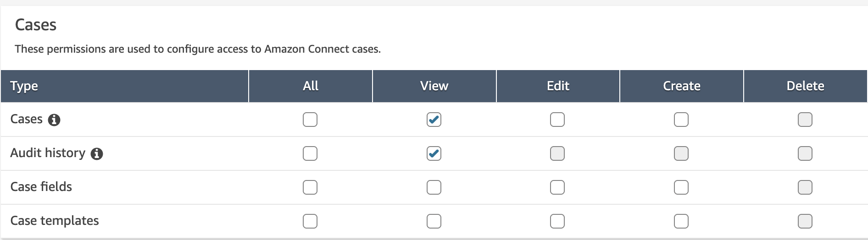Tick Create checkbox for Case fields
This screenshot has height=240, width=868.
coord(681,187)
